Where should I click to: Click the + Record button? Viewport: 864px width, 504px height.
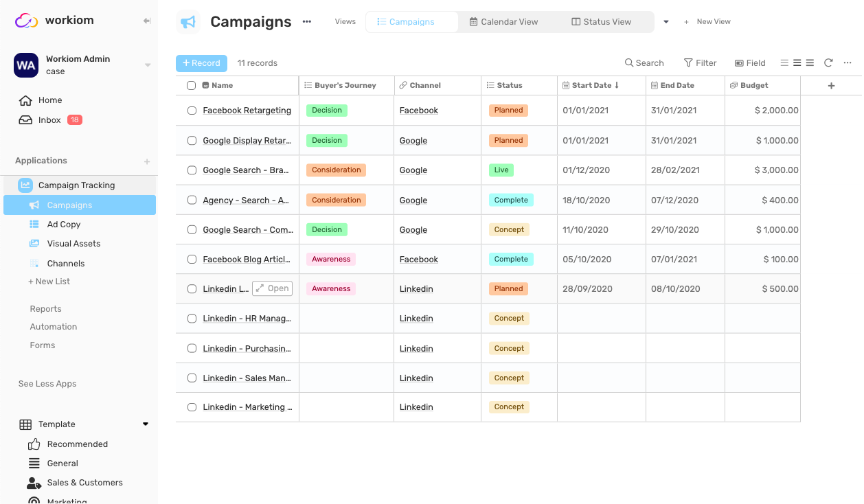pos(201,62)
